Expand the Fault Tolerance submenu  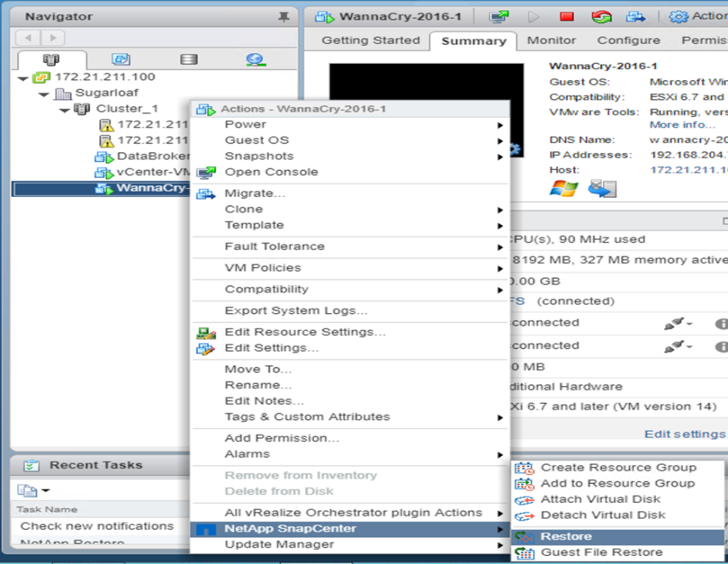point(351,246)
